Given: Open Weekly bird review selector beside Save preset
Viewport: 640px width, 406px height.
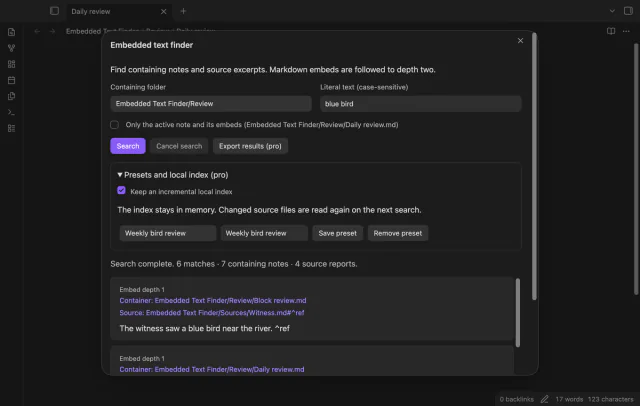Looking at the screenshot, I should 264,233.
